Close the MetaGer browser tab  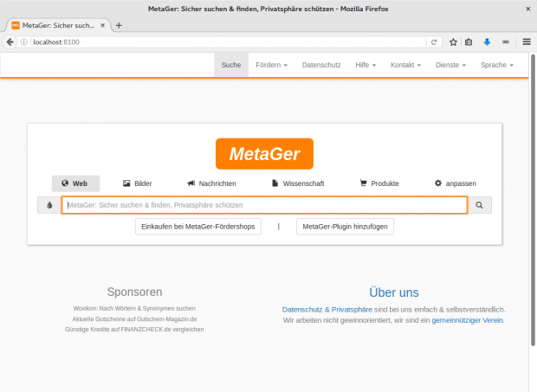pyautogui.click(x=102, y=25)
